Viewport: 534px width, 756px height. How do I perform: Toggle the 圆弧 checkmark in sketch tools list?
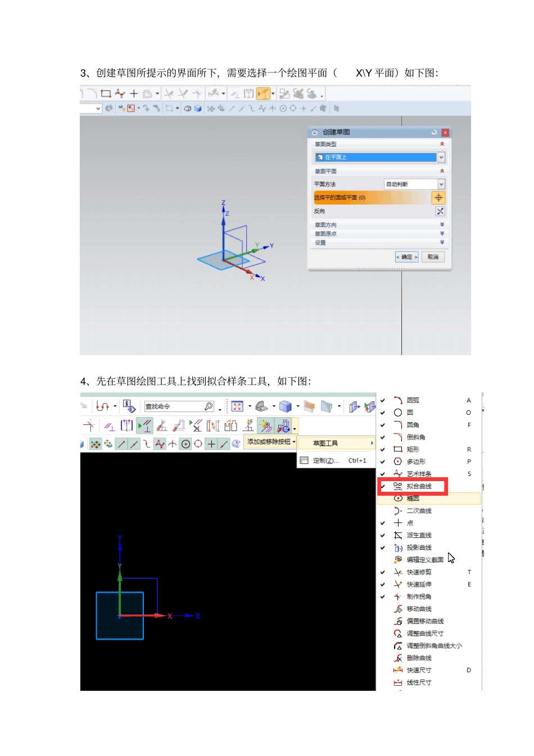(x=383, y=400)
